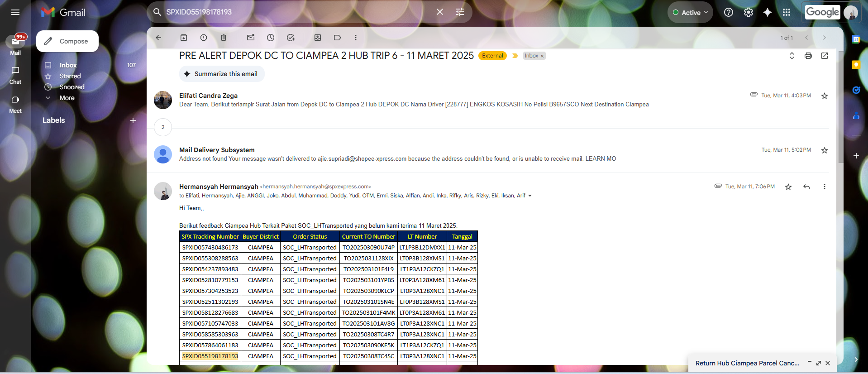Go to the newer conversation arrow
Viewport: 868px width, 374px height.
point(806,38)
